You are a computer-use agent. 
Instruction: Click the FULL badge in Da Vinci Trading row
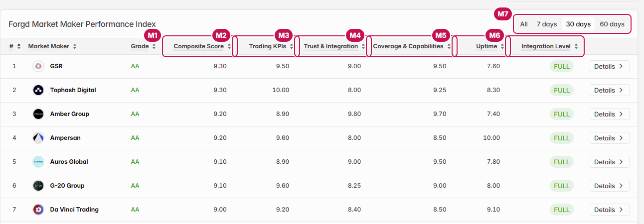(x=562, y=210)
